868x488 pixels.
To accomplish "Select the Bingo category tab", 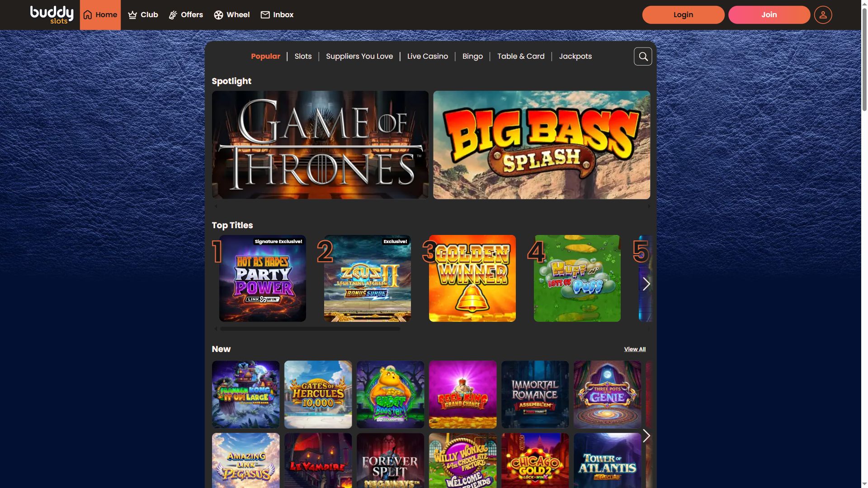I will (x=472, y=56).
